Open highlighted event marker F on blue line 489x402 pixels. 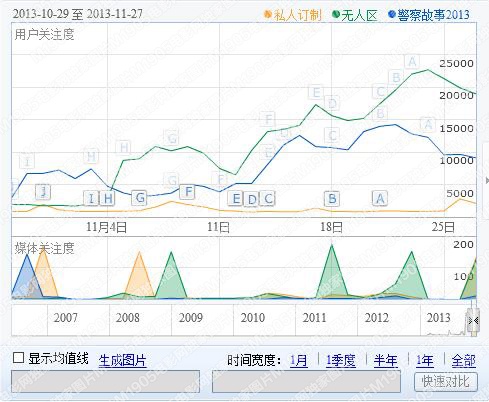188,192
